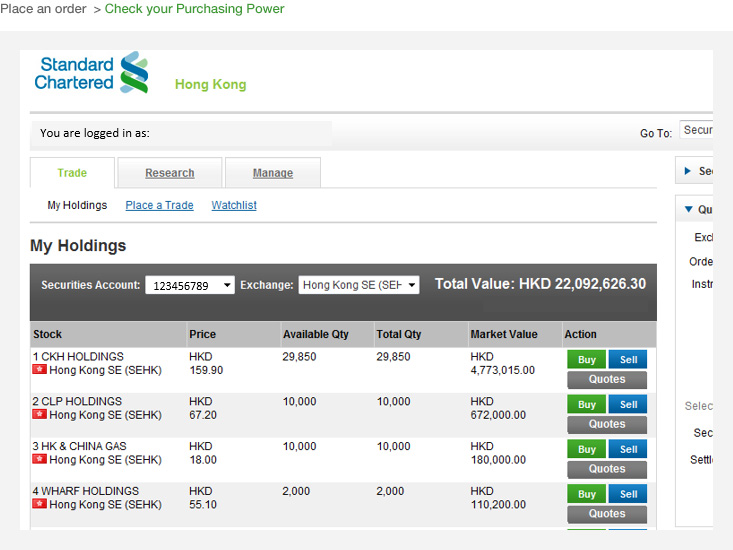Click Buy for CKH HOLDINGS

tap(587, 359)
